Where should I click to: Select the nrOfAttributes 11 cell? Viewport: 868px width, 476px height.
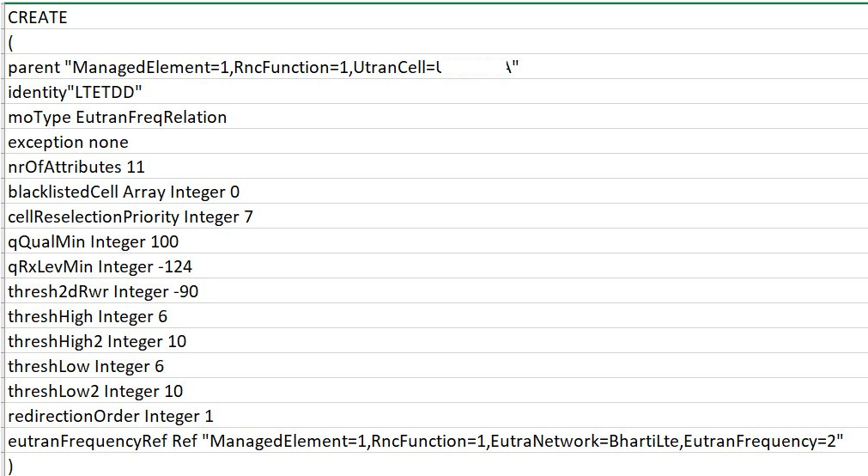pyautogui.click(x=436, y=167)
